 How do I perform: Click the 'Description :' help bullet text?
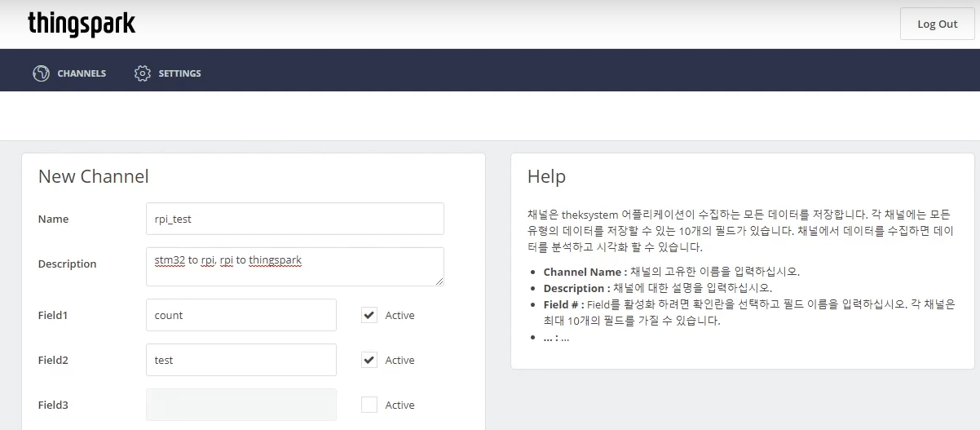pyautogui.click(x=576, y=288)
